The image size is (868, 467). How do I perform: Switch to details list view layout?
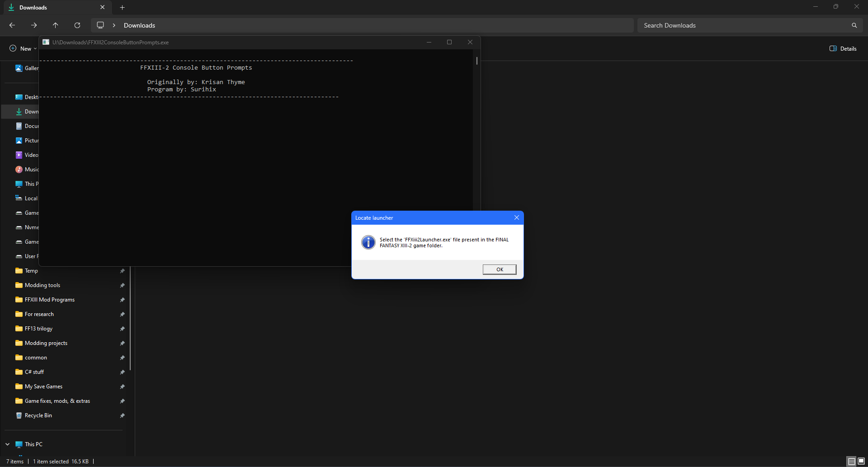[851, 461]
